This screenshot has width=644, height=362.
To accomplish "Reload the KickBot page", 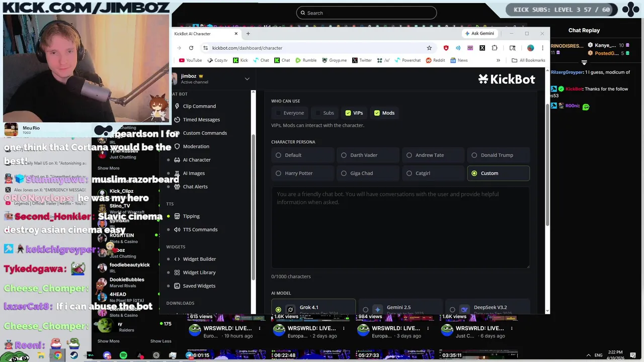I will (x=191, y=48).
